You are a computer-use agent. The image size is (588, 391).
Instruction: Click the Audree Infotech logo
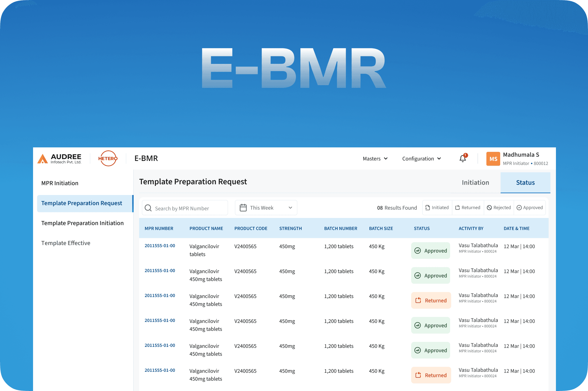(x=59, y=158)
